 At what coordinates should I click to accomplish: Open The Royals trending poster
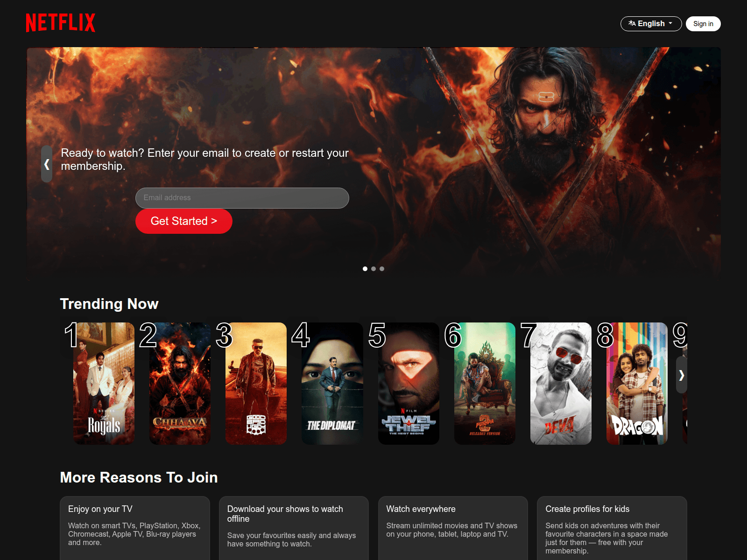[x=104, y=383]
